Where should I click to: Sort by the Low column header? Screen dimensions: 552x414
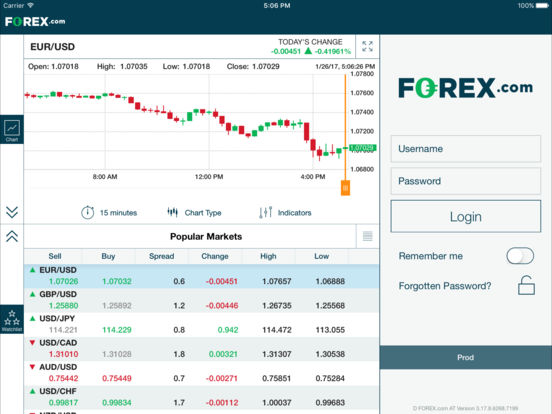[321, 256]
